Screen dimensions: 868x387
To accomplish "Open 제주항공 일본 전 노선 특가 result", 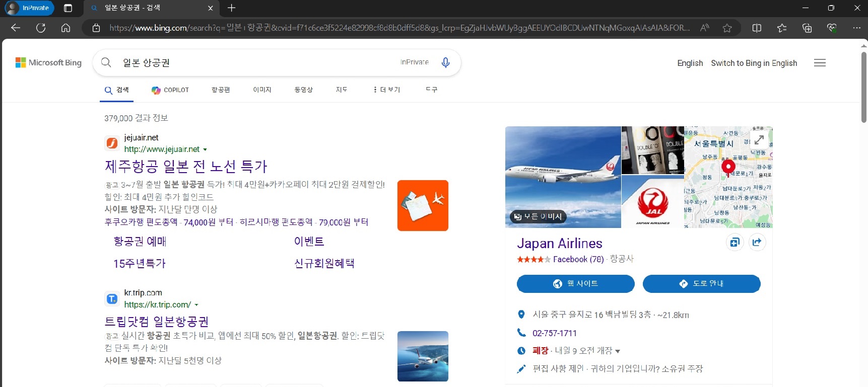I will tap(186, 167).
